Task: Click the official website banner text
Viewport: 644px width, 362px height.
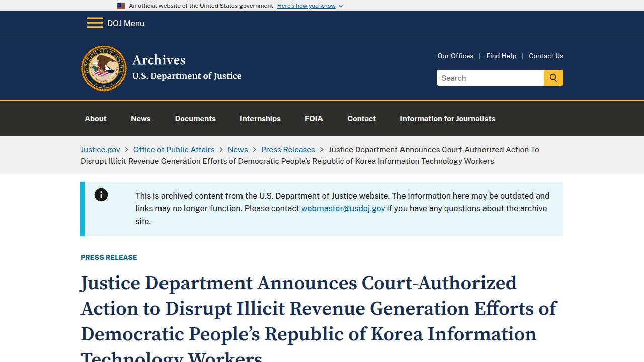Action: click(x=201, y=6)
